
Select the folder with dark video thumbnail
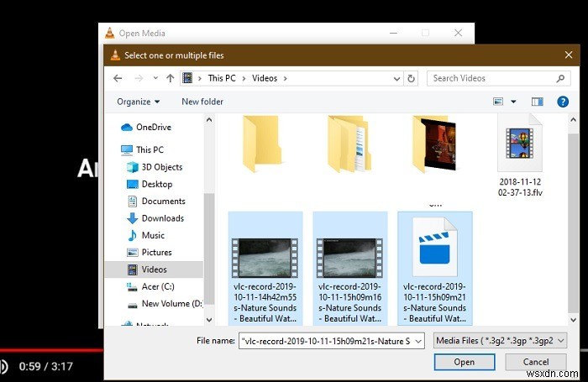(434, 144)
